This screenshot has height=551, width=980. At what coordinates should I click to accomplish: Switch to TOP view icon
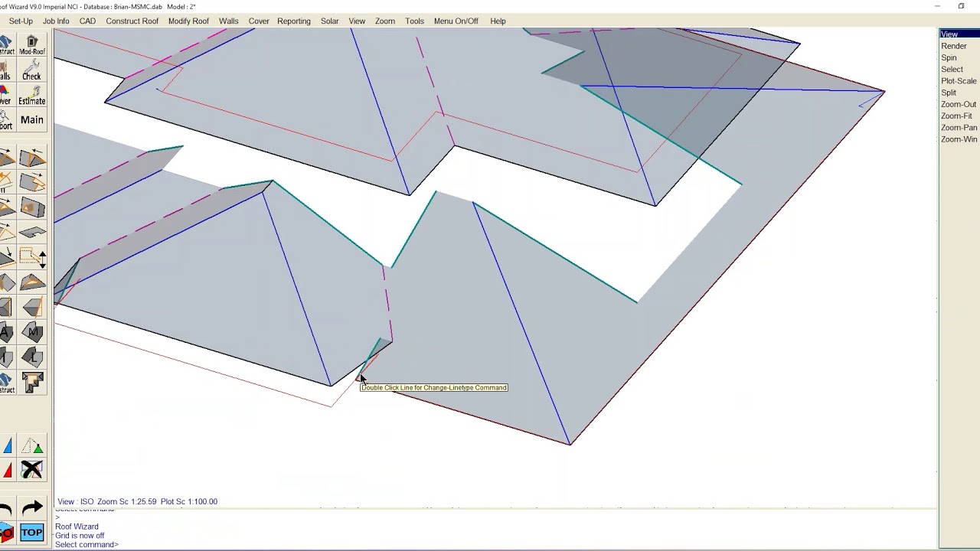[32, 533]
